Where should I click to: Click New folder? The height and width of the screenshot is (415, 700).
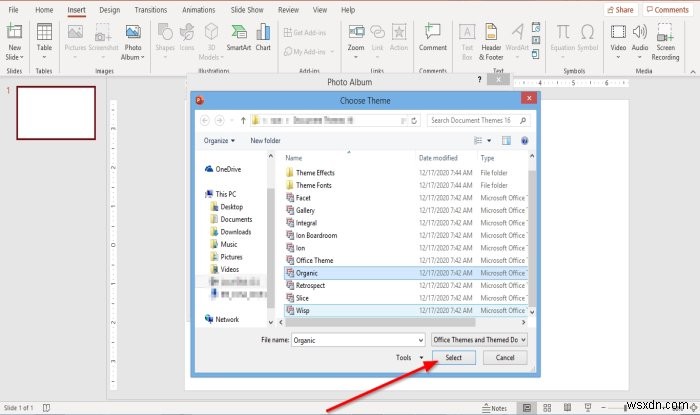pos(265,141)
